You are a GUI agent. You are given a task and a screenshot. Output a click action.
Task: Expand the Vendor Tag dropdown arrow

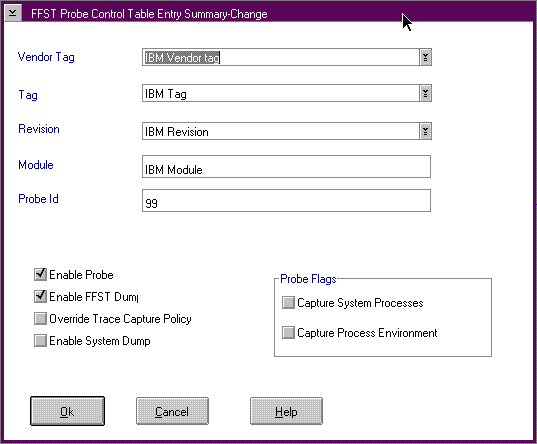tap(425, 57)
